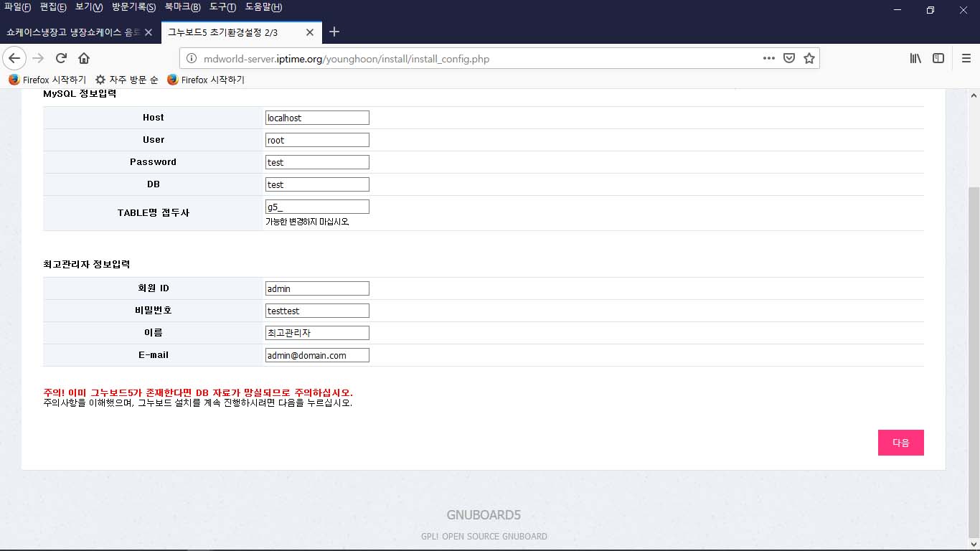Viewport: 980px width, 551px height.
Task: Open the Library bookshelf icon
Action: coord(915,59)
